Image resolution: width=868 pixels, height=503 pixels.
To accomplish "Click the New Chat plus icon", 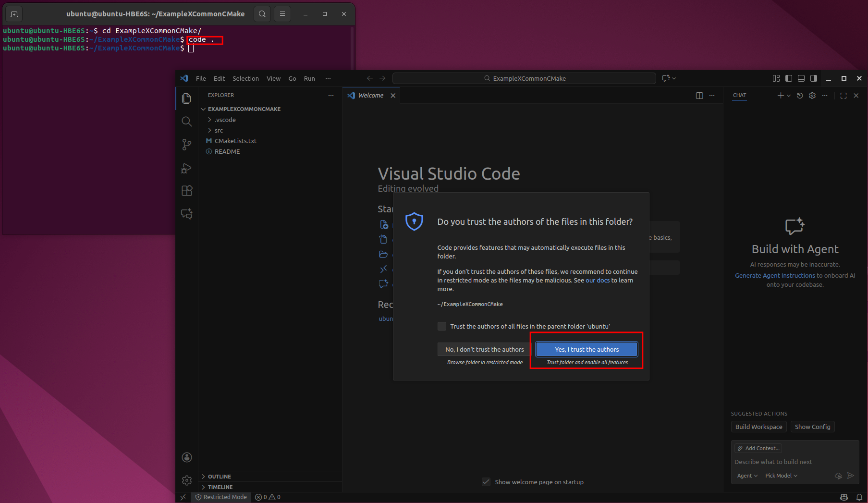I will 781,96.
